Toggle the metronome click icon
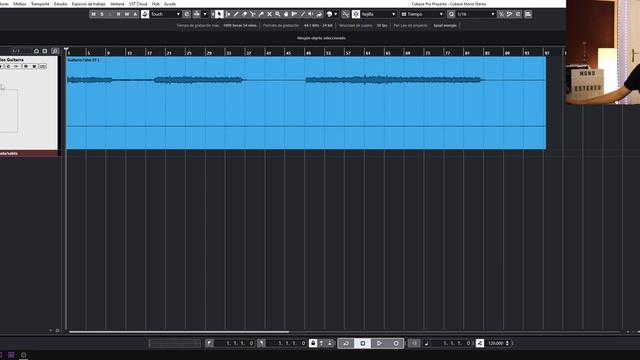The width and height of the screenshot is (640, 360). pyautogui.click(x=414, y=343)
